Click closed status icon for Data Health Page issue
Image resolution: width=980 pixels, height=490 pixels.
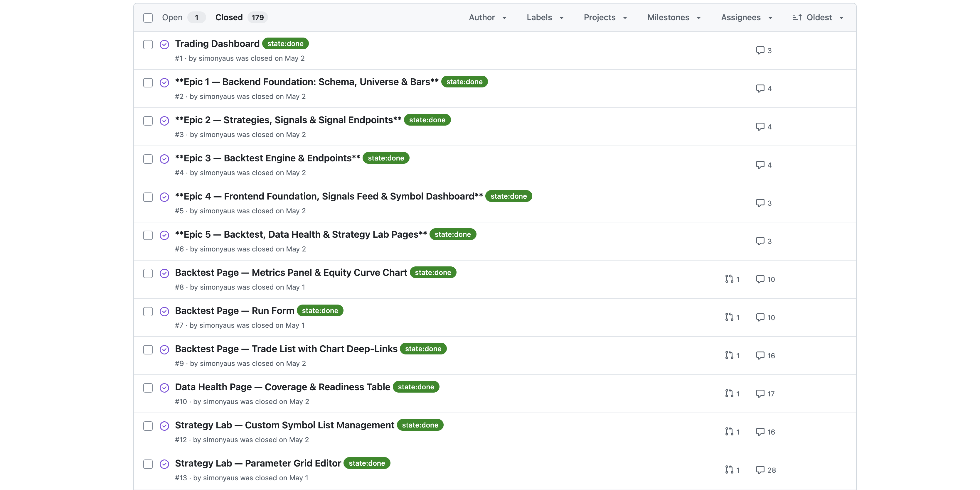tap(164, 388)
